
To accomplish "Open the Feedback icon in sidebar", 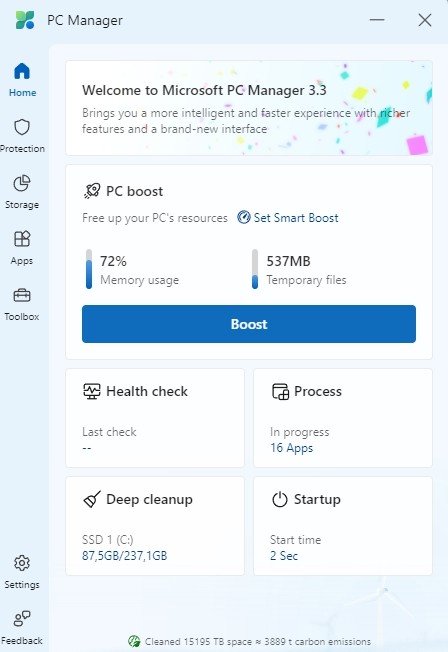I will tap(22, 619).
